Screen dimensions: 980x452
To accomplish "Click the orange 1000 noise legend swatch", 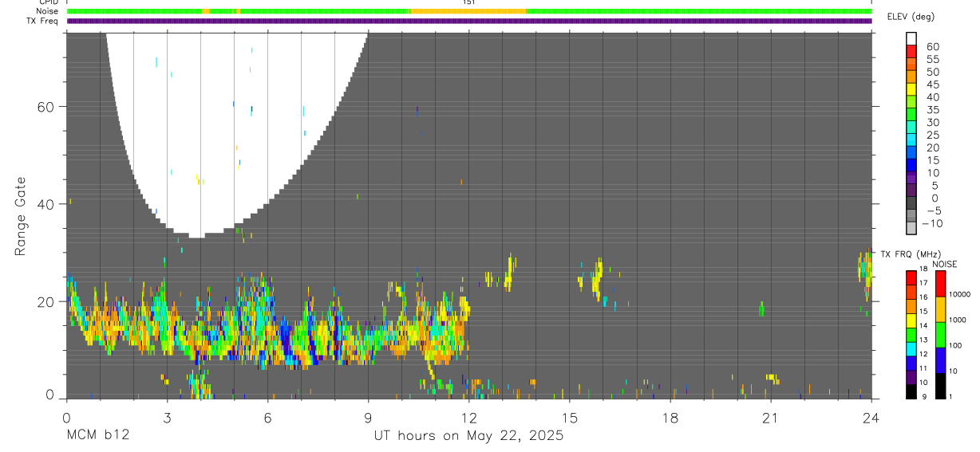I will [x=941, y=309].
